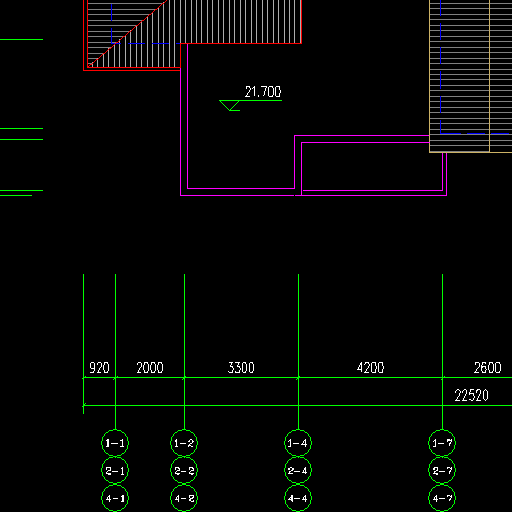Select the tan horizontally hatched region
Viewport: 512px width, 512px height.
470,76
